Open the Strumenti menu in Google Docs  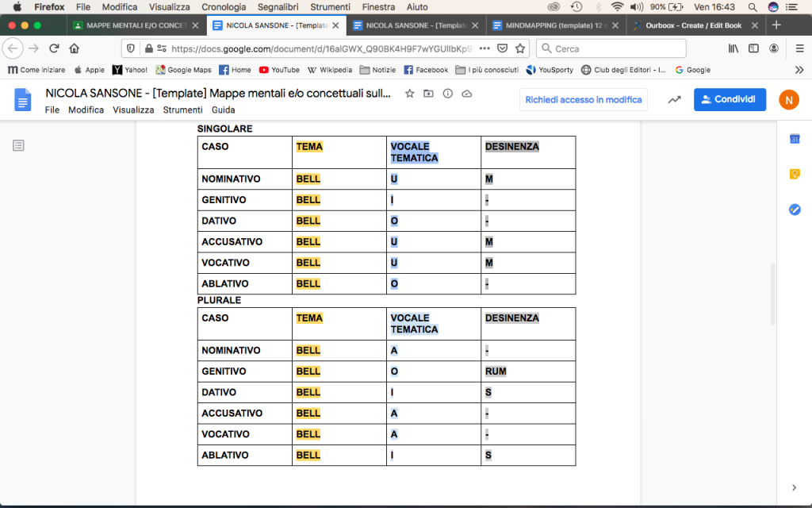(x=182, y=110)
